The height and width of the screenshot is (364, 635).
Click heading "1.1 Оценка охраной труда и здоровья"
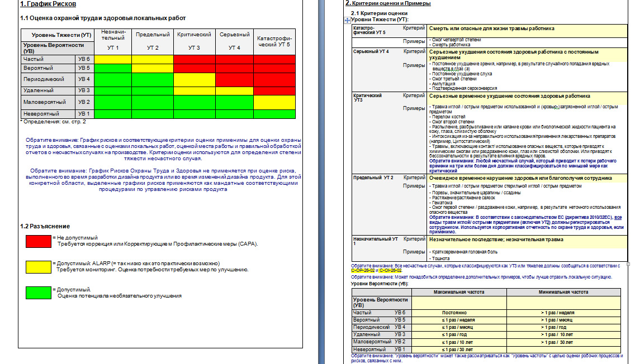click(x=103, y=18)
